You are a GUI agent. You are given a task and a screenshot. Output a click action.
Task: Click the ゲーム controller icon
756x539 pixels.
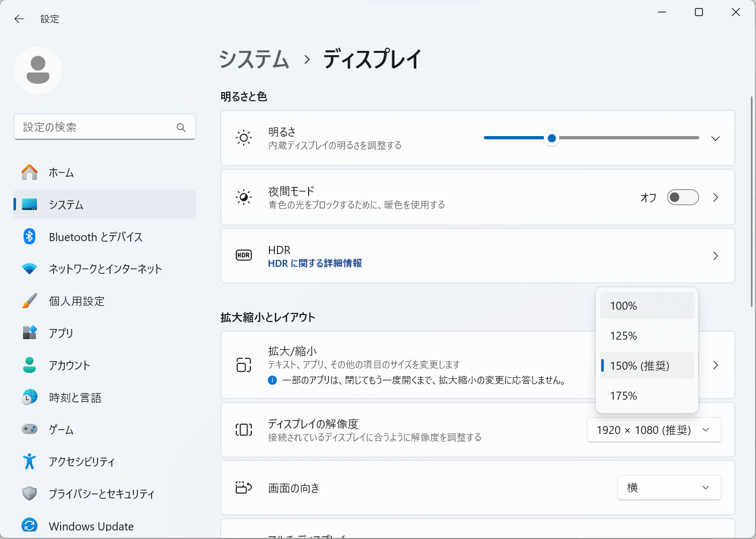point(29,429)
